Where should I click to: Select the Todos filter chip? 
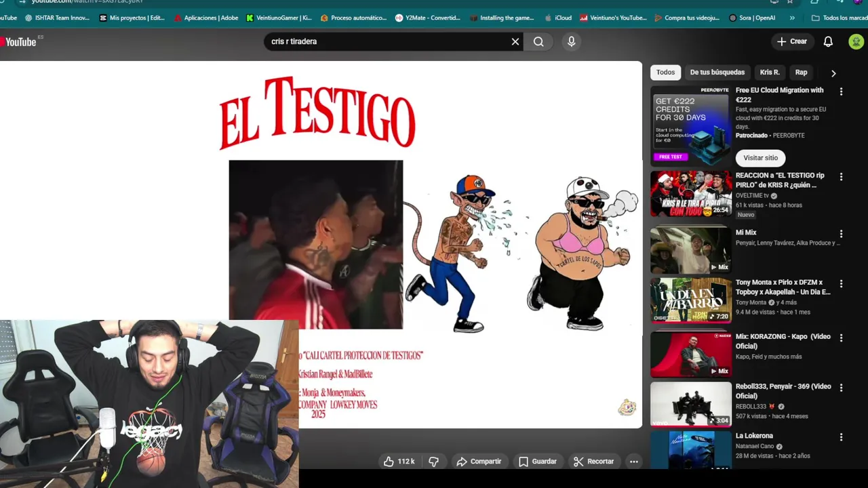tap(665, 73)
